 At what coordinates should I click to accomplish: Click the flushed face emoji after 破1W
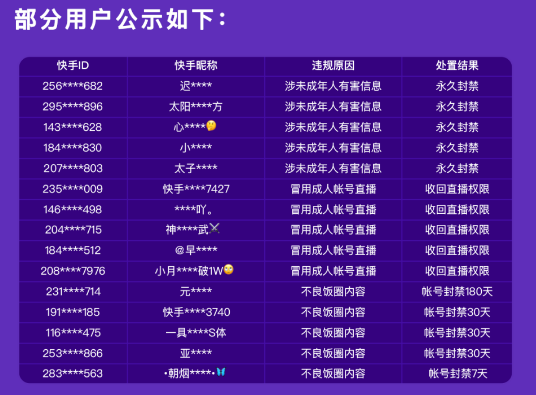click(229, 270)
